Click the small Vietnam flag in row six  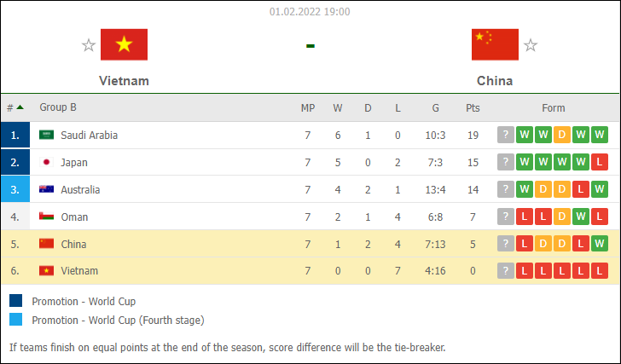coord(46,270)
